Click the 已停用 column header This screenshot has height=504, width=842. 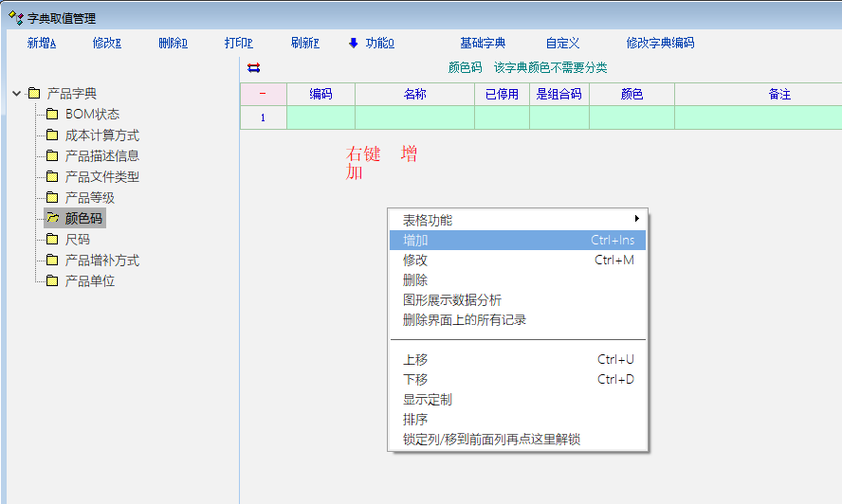503,94
